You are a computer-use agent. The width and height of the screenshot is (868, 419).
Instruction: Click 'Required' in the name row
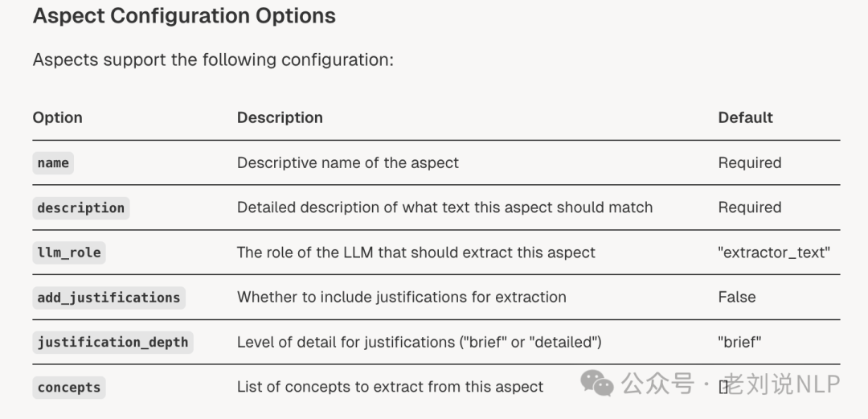(x=750, y=163)
